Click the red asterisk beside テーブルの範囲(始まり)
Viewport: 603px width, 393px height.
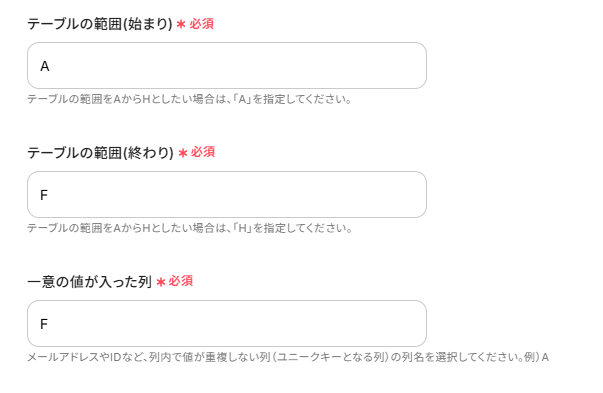[x=181, y=24]
